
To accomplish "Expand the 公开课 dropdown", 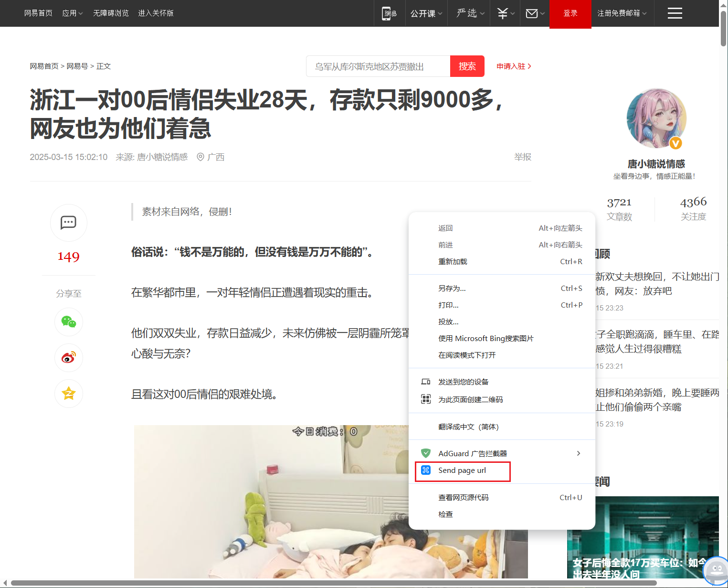I will (426, 13).
